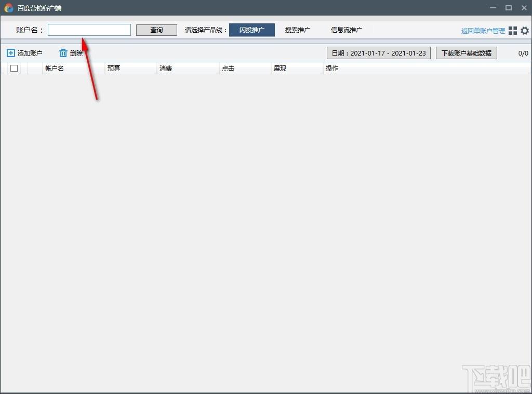This screenshot has height=394, width=532.
Task: Open the 返回单账户管理 link
Action: tap(483, 31)
